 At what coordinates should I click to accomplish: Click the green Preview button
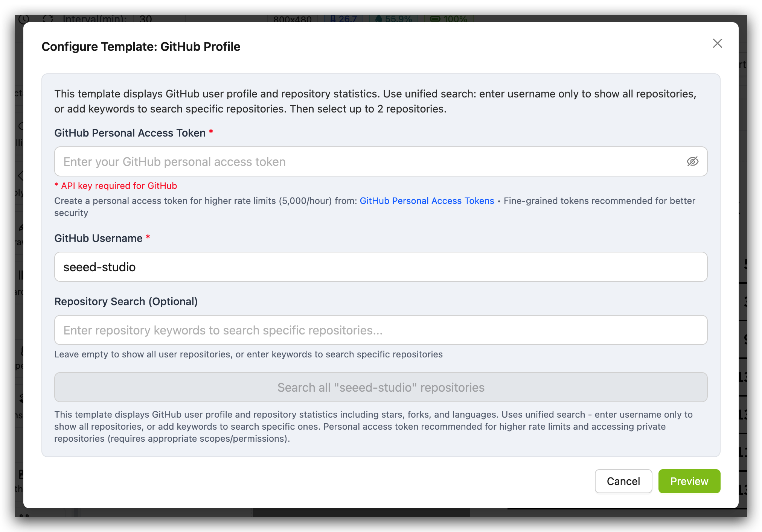click(x=689, y=481)
